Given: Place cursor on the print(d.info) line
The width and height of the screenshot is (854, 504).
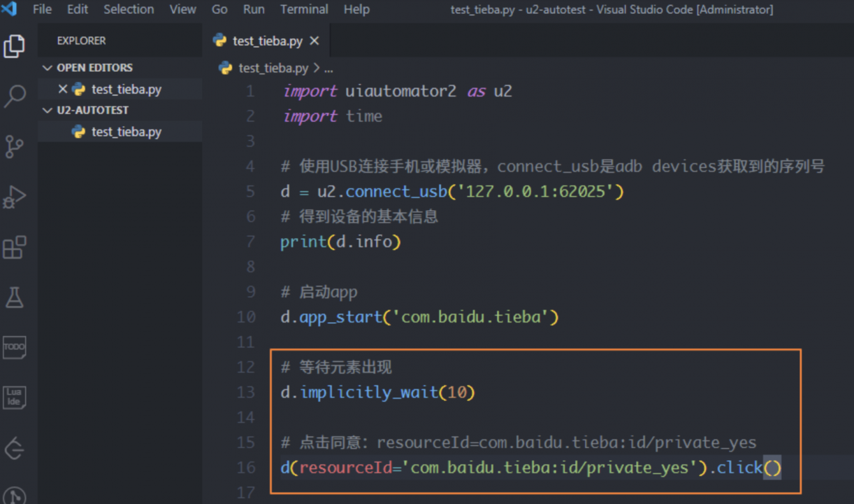Looking at the screenshot, I should tap(340, 242).
